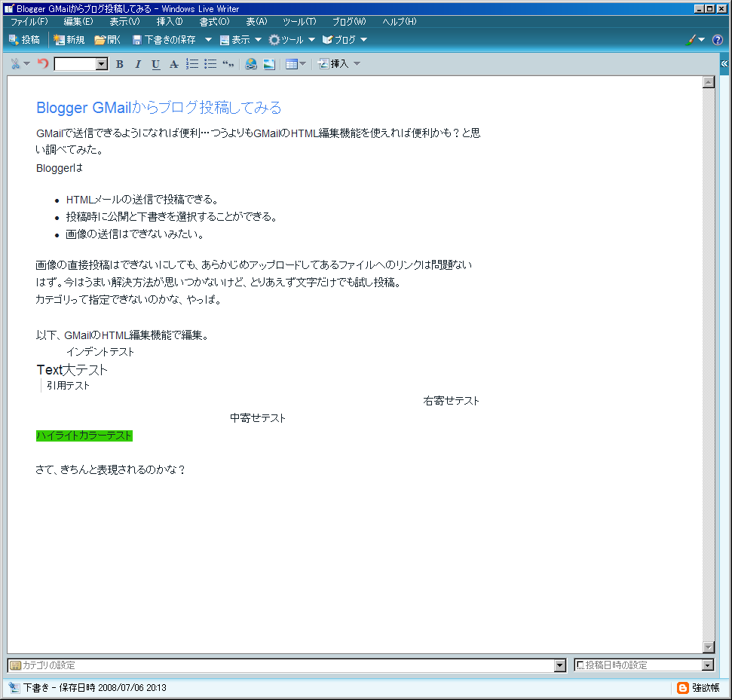Click 下書きの保存 save draft button
The height and width of the screenshot is (700, 732).
(164, 40)
